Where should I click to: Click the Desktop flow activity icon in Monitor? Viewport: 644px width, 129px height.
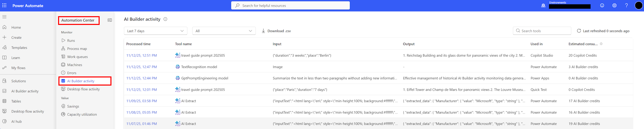point(63,89)
